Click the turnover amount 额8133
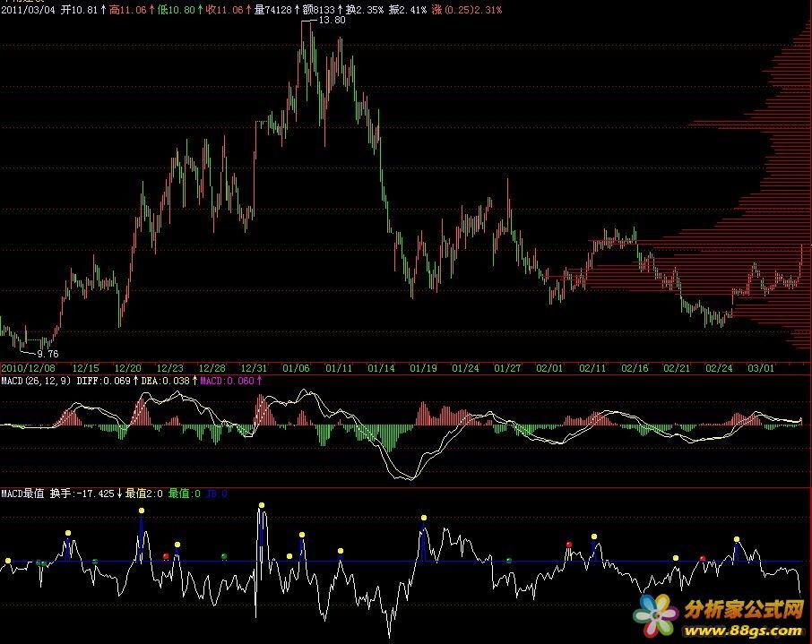This screenshot has height=644, width=812. pos(318,10)
